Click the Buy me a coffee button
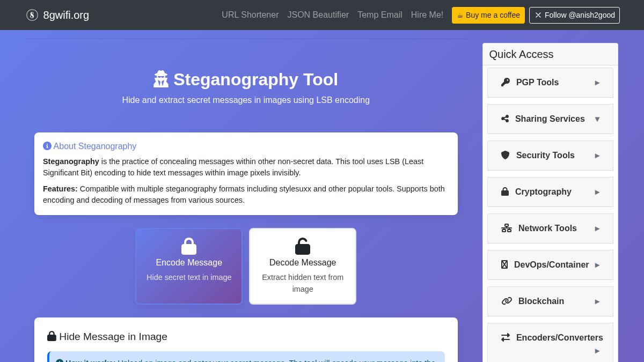644x362 pixels. pos(488,15)
